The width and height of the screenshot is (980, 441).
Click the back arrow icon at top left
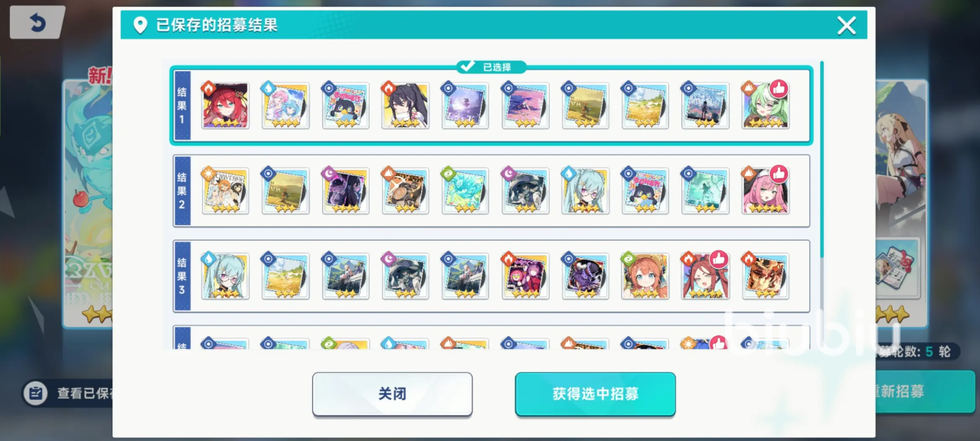[37, 23]
